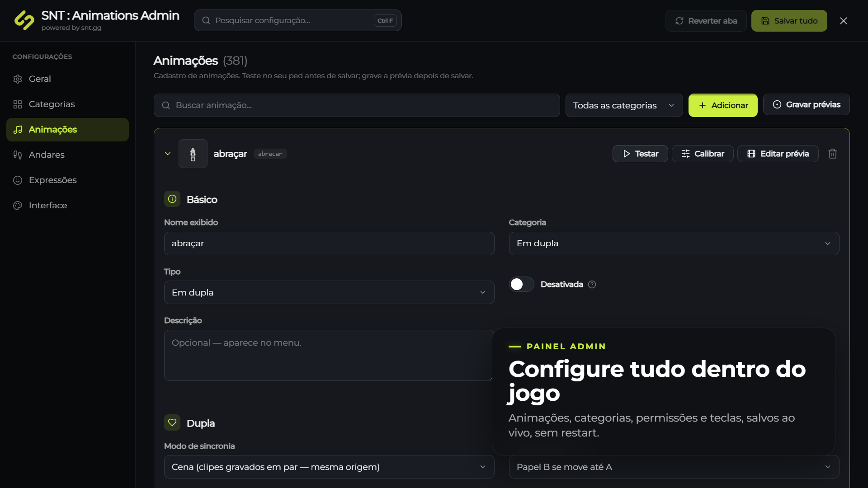Open Calibrar for abraçar

(x=703, y=154)
